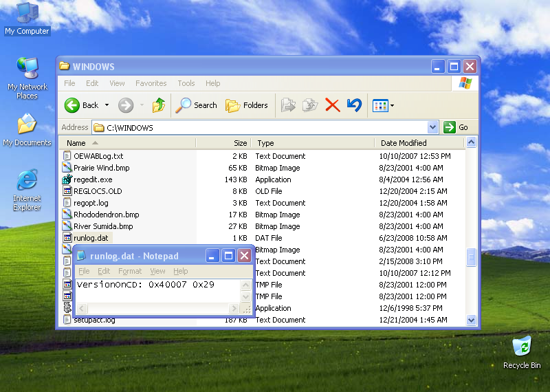Click the DAT File type cell
The image size is (550, 392).
(269, 237)
